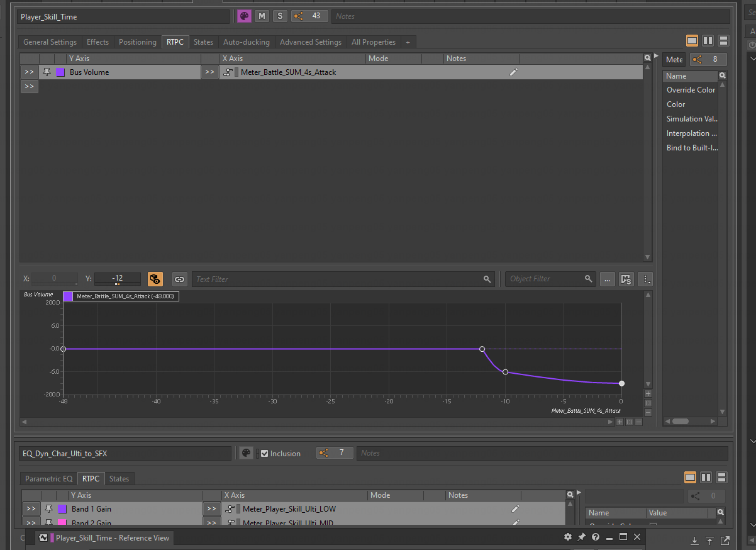Click Bus Volume purple color swatch
This screenshot has height=550, width=756.
[x=60, y=72]
